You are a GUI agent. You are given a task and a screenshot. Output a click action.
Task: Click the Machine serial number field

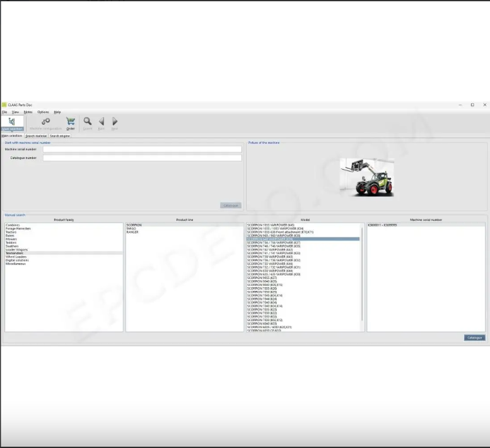coord(142,149)
